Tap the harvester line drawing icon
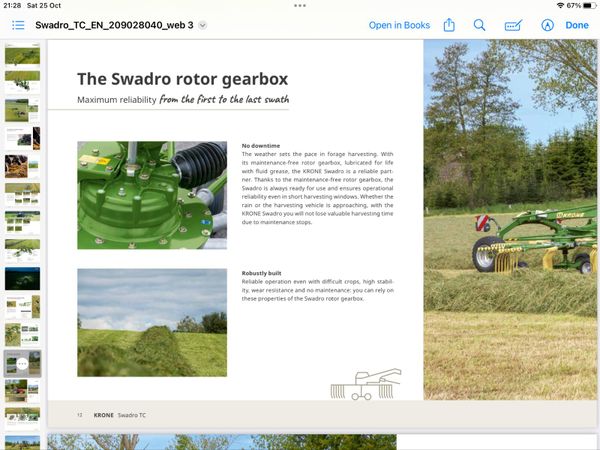Image resolution: width=600 pixels, height=450 pixels. coord(366,384)
